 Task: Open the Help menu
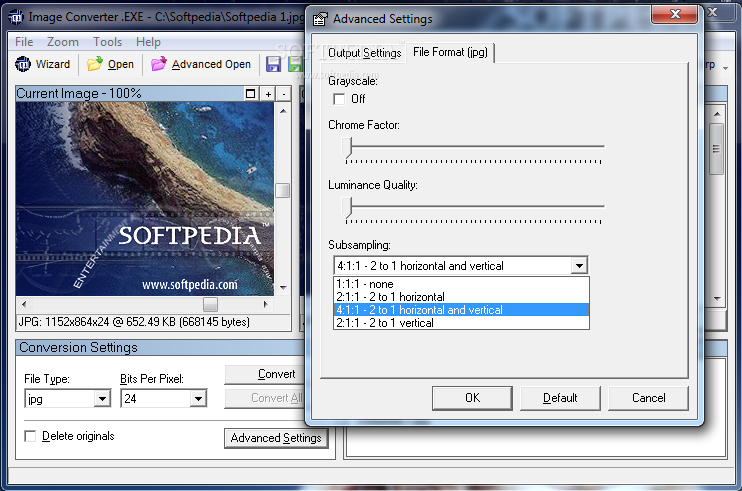[148, 42]
